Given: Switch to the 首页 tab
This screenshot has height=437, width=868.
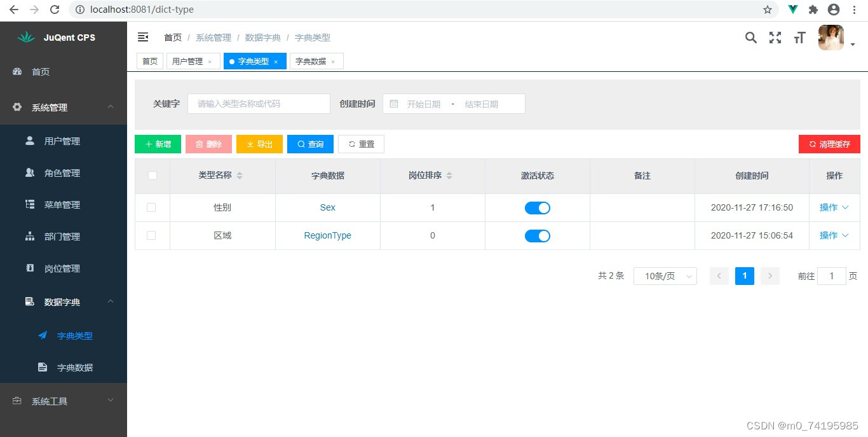Looking at the screenshot, I should (x=150, y=61).
